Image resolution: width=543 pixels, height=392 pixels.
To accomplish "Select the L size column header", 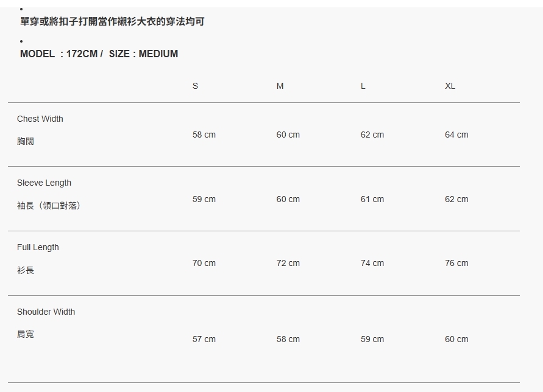I will 363,86.
